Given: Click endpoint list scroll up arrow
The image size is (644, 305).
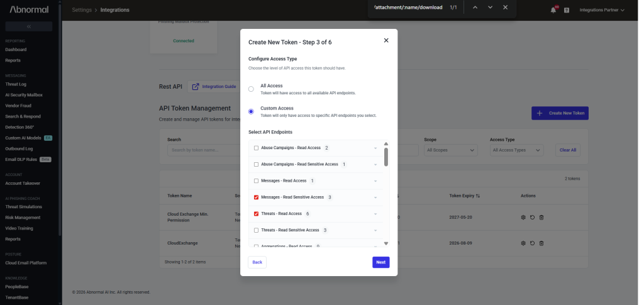Looking at the screenshot, I should [386, 143].
